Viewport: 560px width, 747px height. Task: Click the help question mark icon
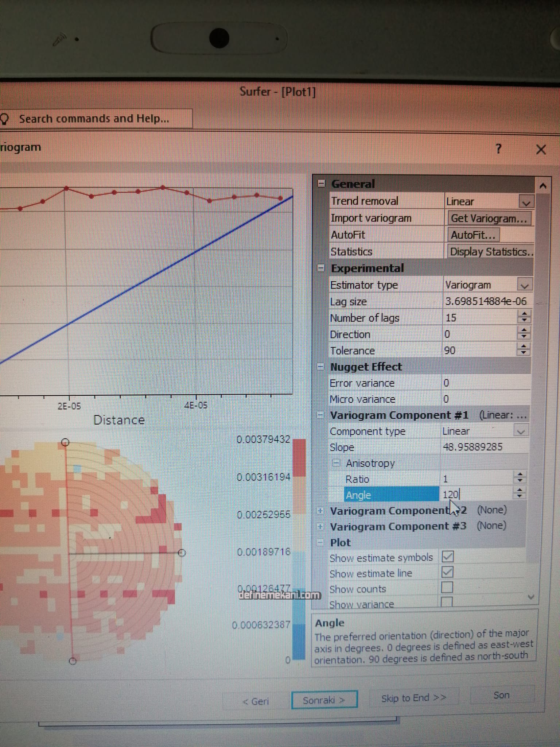[x=498, y=149]
